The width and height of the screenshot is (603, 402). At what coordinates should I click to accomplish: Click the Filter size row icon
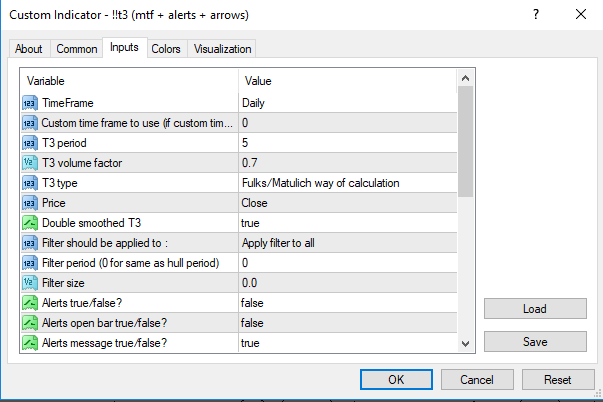tap(29, 283)
